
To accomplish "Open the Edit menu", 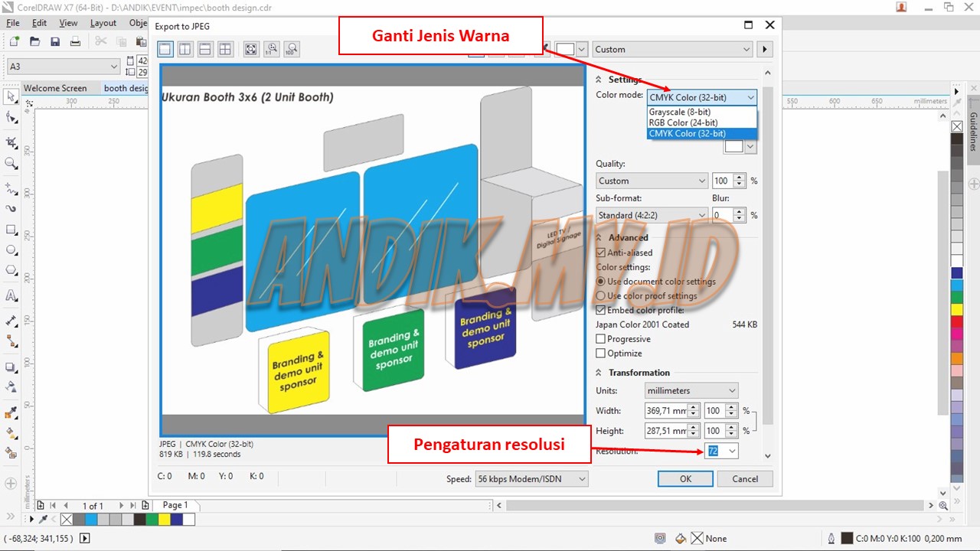I will 39,23.
